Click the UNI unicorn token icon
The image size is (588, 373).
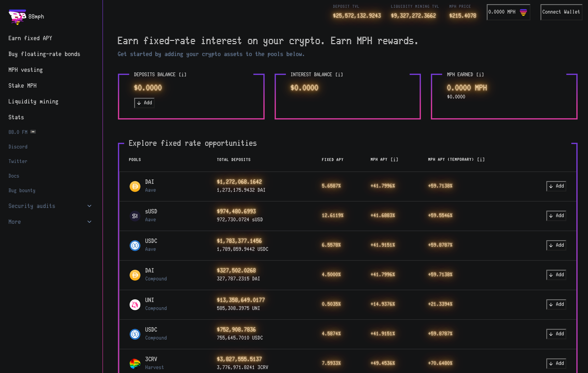pos(135,305)
